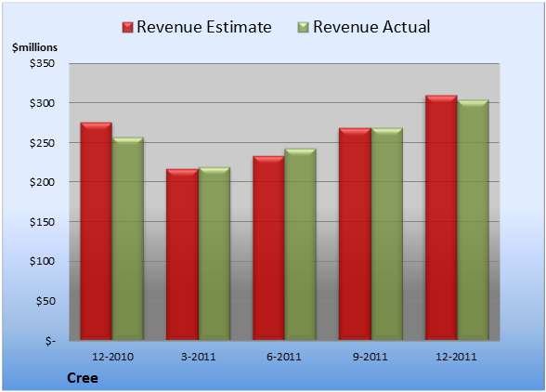Click the 12-2011 green actual bar

473,220
